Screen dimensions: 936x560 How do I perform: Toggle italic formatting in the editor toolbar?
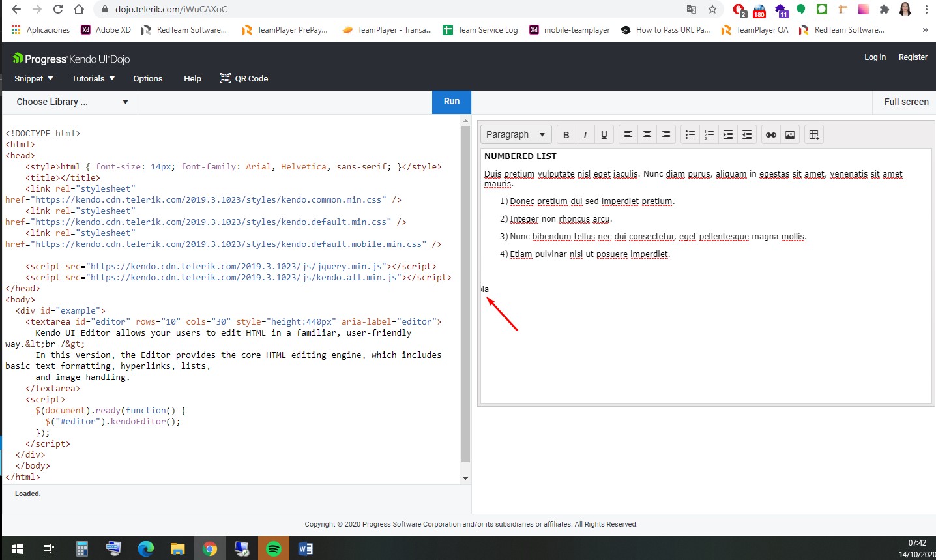tap(585, 135)
